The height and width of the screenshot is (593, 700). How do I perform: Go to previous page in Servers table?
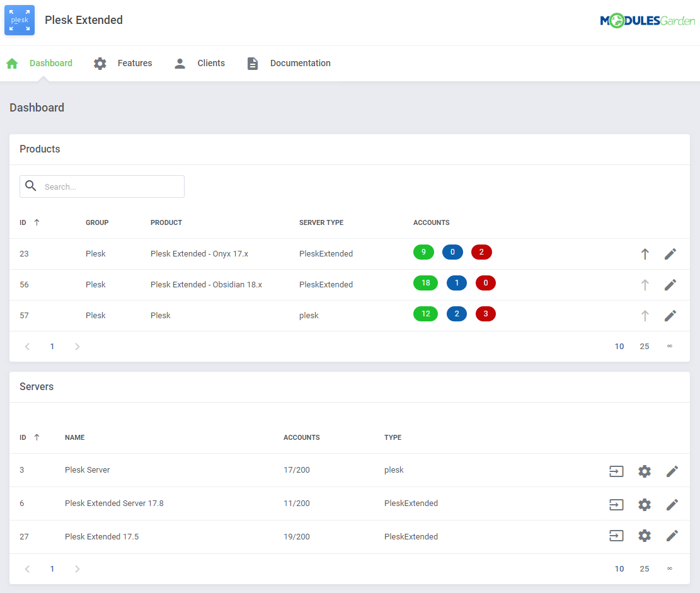tap(27, 569)
